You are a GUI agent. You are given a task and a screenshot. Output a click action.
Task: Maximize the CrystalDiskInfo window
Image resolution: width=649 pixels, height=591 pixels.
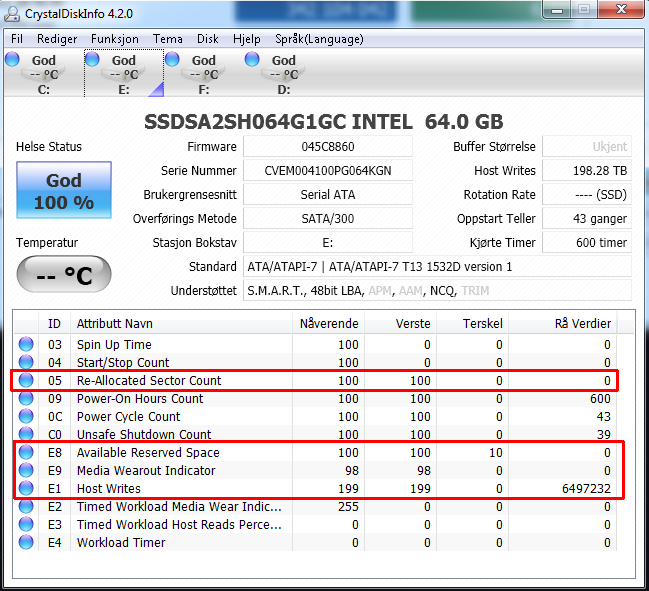(584, 10)
